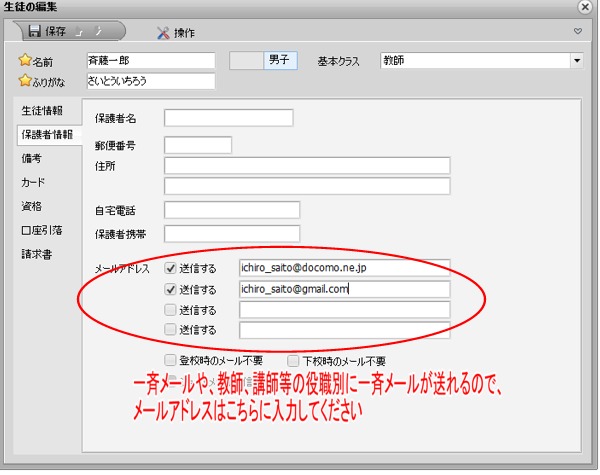Enable 登校時のメール不要 checkbox

coord(170,360)
